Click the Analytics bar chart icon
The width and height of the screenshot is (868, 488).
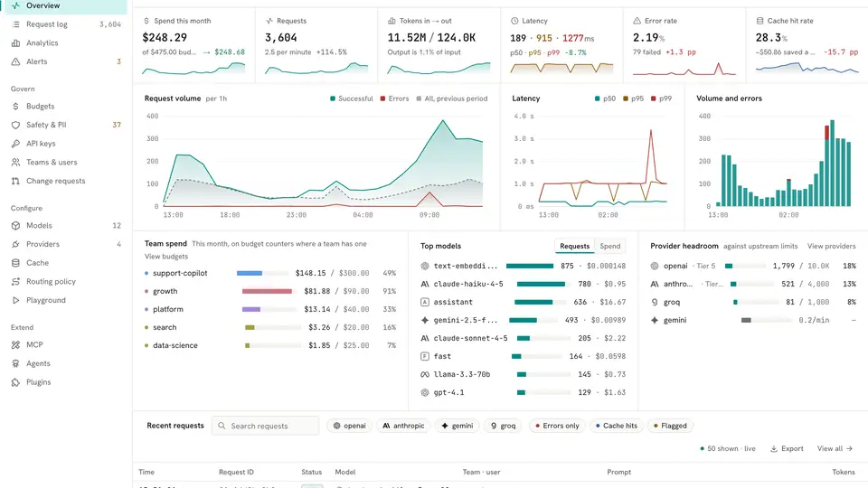click(15, 43)
